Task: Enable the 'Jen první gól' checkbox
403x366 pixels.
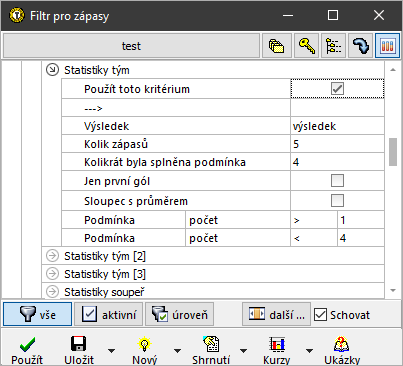Action: pos(337,181)
